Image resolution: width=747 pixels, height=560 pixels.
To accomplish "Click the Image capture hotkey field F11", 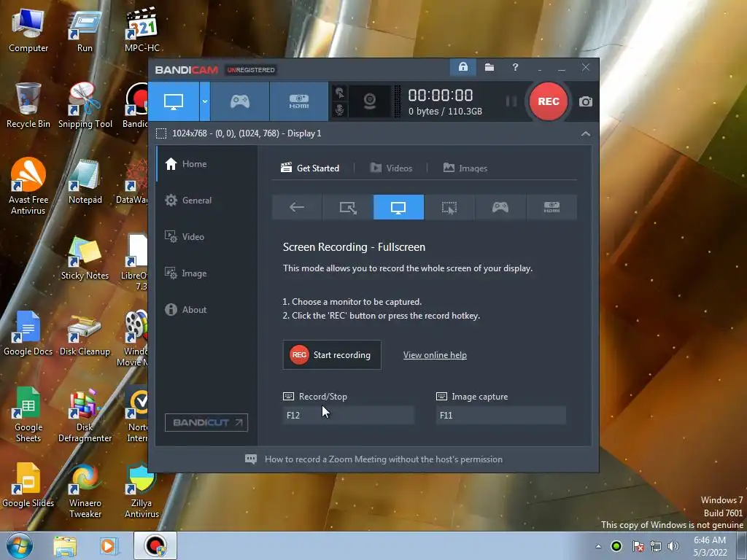I will [x=501, y=415].
